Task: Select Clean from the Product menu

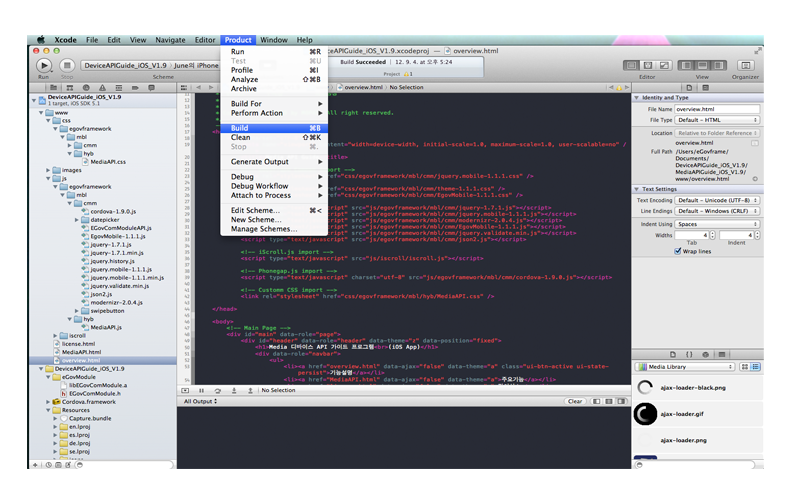Action: tap(240, 138)
